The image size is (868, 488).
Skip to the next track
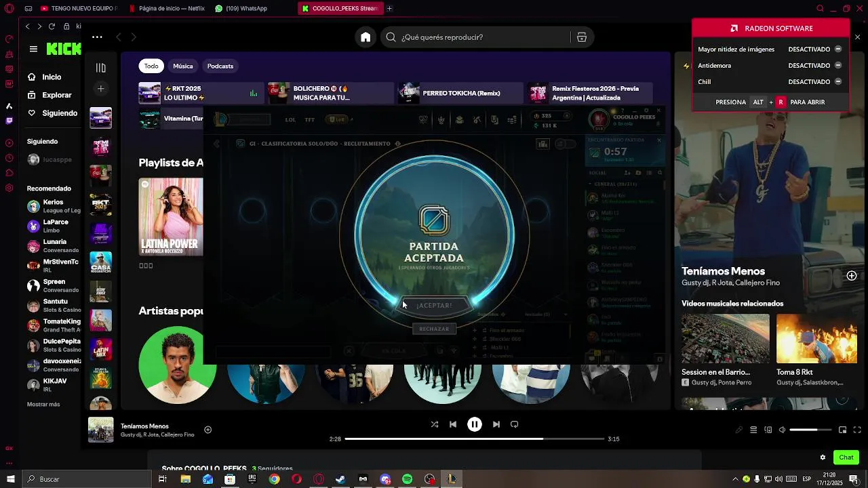496,424
